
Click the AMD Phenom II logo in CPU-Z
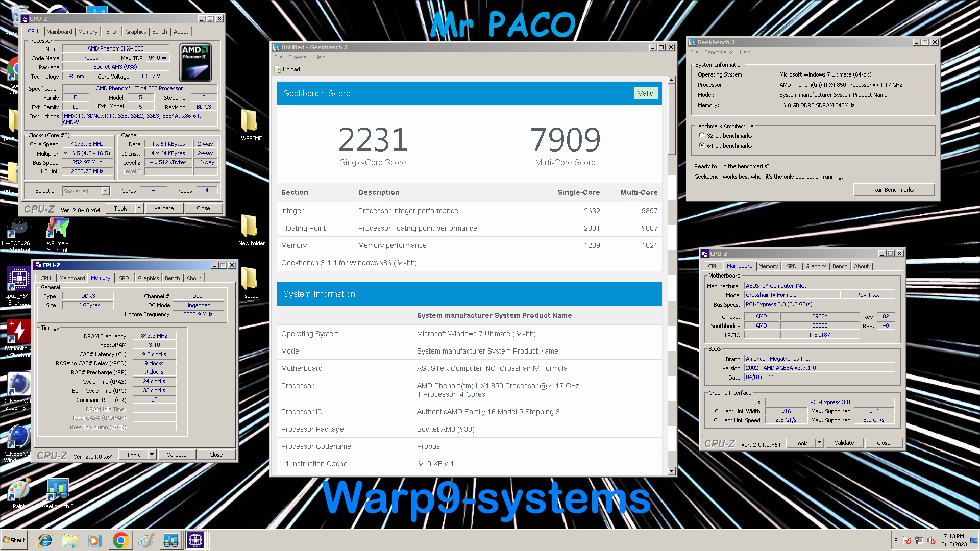coord(195,63)
